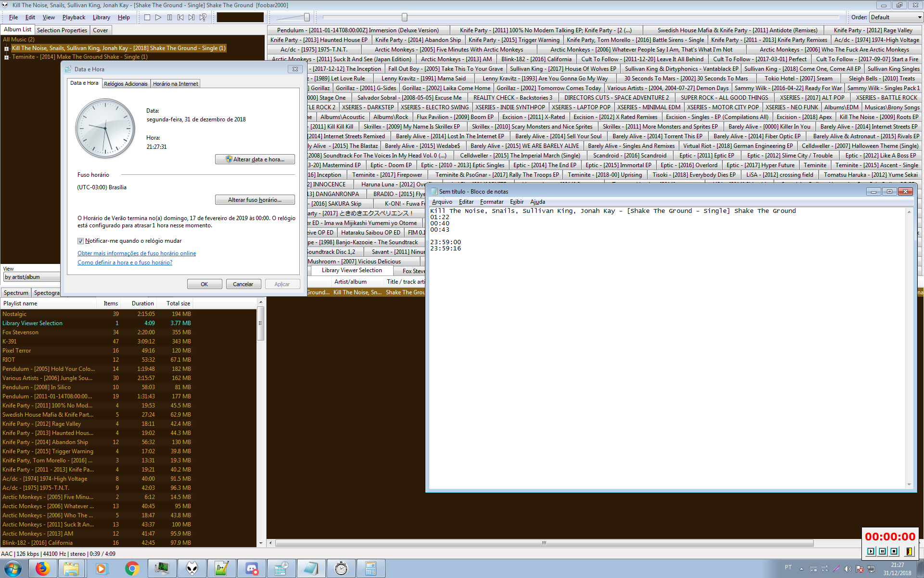This screenshot has width=924, height=578.
Task: Skip to the next track
Action: [x=192, y=17]
